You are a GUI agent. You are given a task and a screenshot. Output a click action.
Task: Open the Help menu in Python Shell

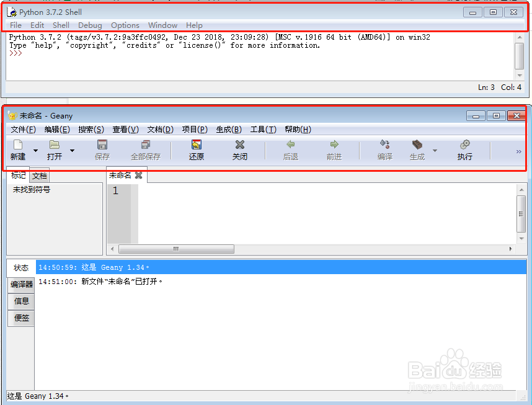click(x=194, y=25)
